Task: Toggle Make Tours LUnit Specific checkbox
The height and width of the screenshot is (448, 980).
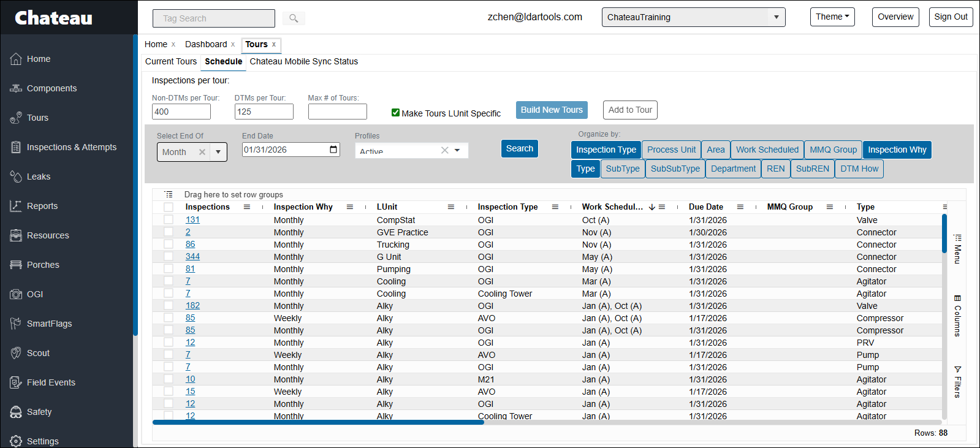Action: tap(395, 113)
